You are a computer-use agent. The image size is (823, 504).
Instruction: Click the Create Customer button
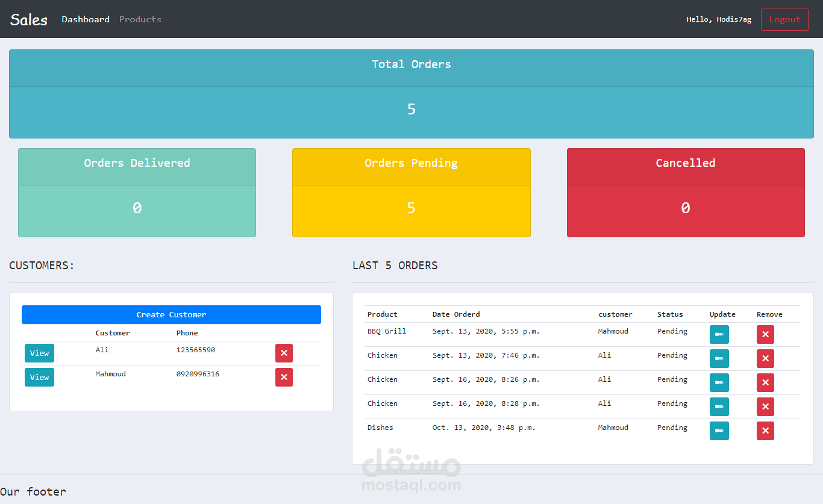coord(171,315)
